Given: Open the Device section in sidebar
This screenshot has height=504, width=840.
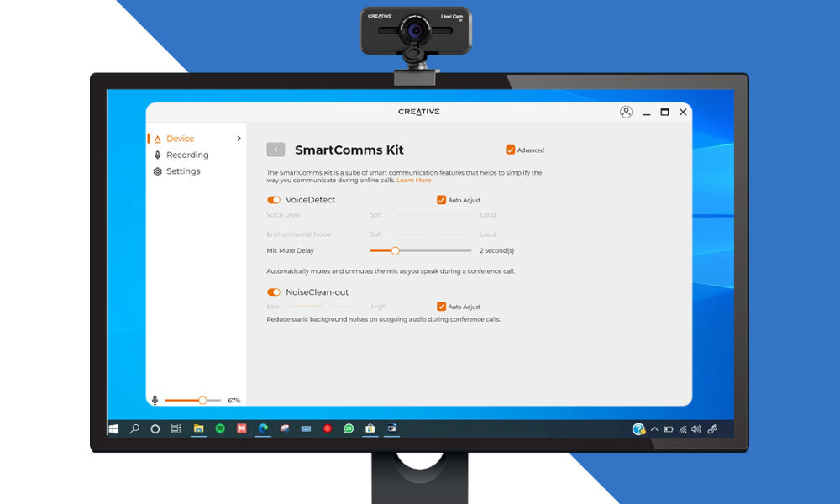Looking at the screenshot, I should pyautogui.click(x=180, y=139).
